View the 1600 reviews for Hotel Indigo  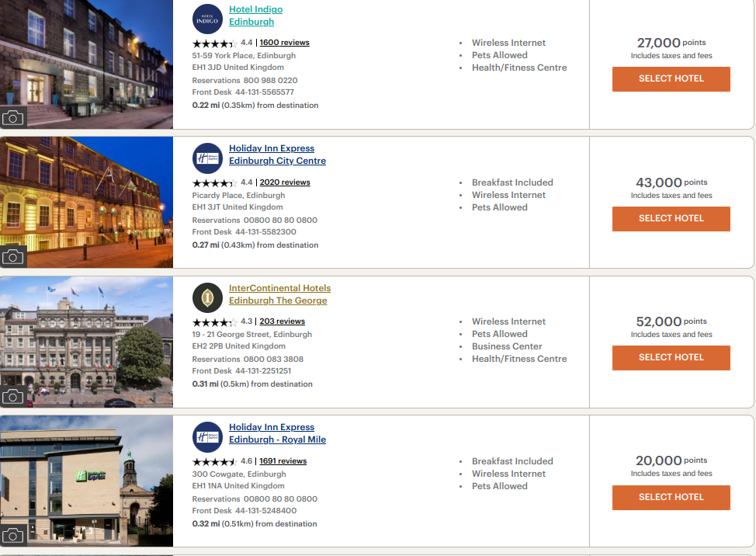284,43
